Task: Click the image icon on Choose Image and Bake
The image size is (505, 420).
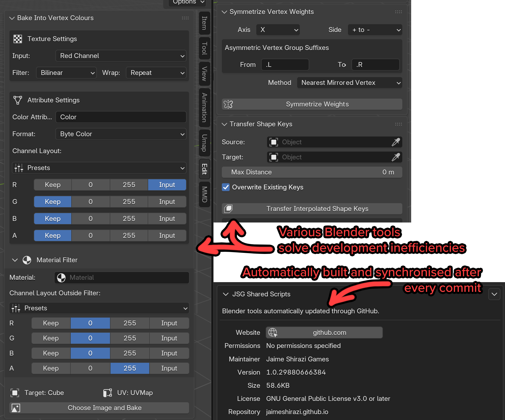Action: pyautogui.click(x=16, y=408)
